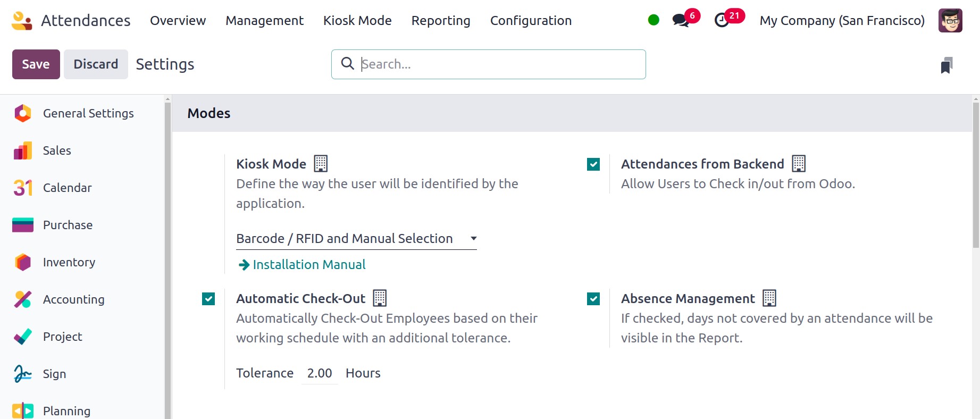Open Accounting settings in sidebar
980x419 pixels.
click(x=73, y=299)
